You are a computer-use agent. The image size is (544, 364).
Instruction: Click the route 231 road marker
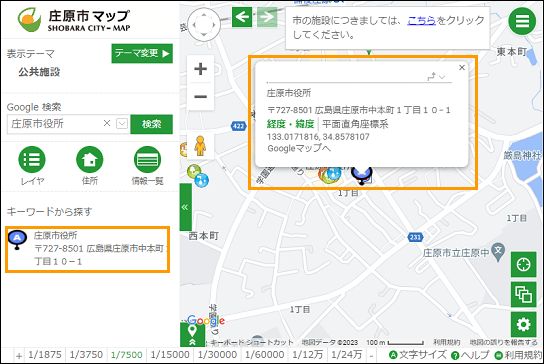tap(415, 237)
